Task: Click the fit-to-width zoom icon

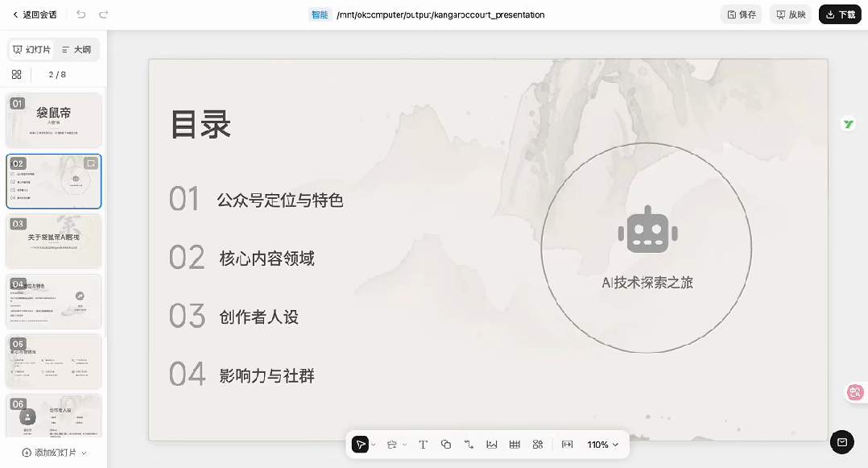Action: click(x=568, y=444)
